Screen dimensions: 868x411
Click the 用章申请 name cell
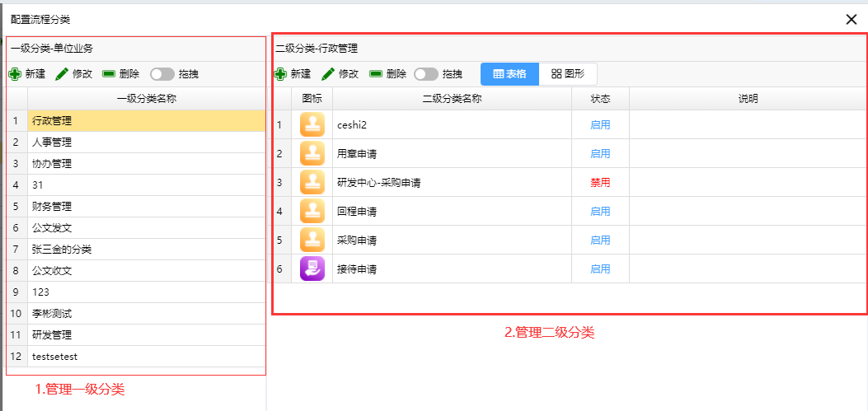click(x=453, y=154)
